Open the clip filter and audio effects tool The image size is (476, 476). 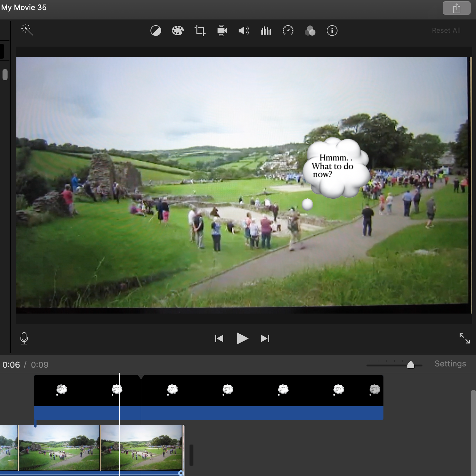tap(310, 31)
